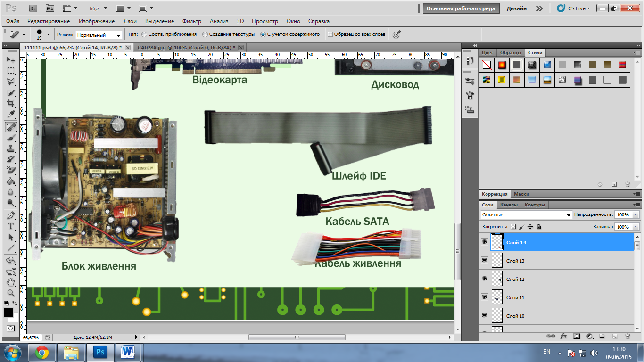Switch to the Каналы tab

[509, 205]
